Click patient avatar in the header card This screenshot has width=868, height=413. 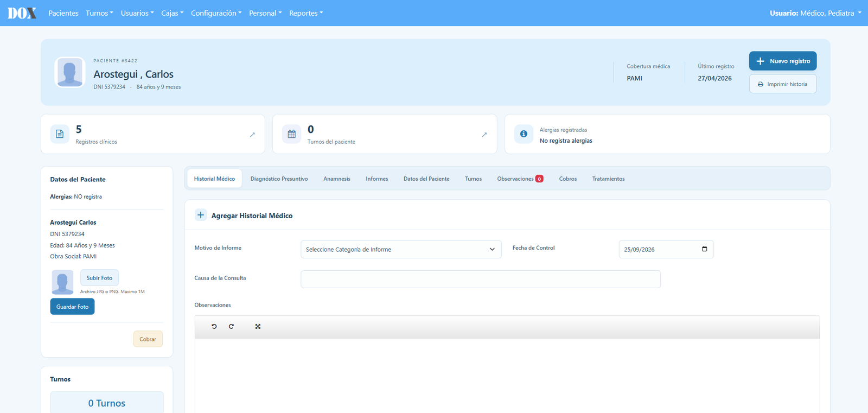70,72
